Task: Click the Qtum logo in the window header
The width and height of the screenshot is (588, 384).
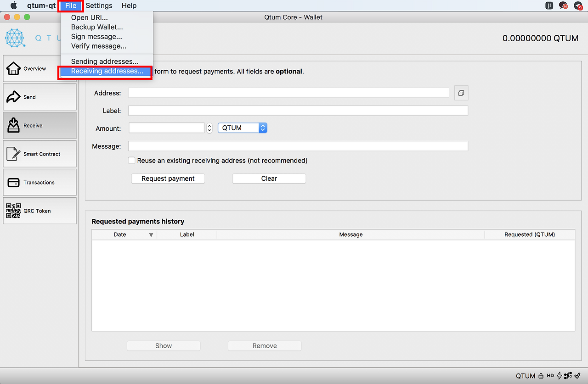Action: tap(15, 38)
